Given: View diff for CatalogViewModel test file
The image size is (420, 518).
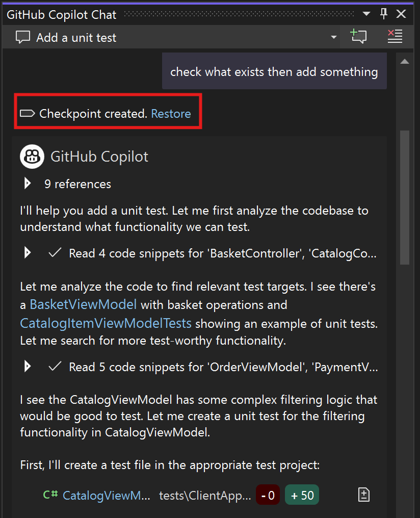Looking at the screenshot, I should 364,495.
